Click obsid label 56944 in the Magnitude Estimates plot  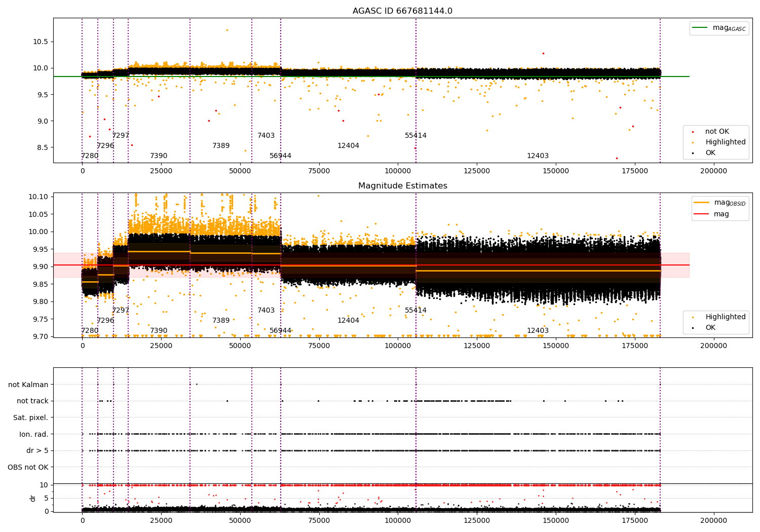coord(281,331)
